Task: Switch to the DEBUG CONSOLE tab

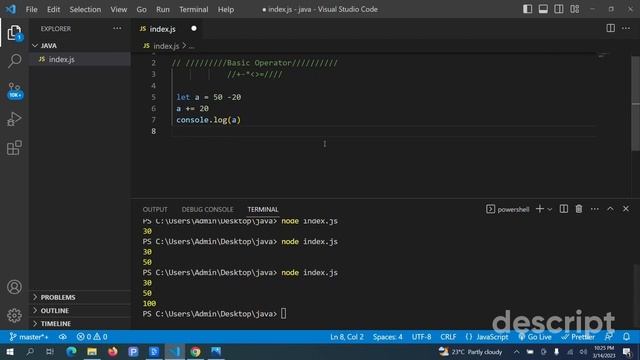Action: point(207,209)
